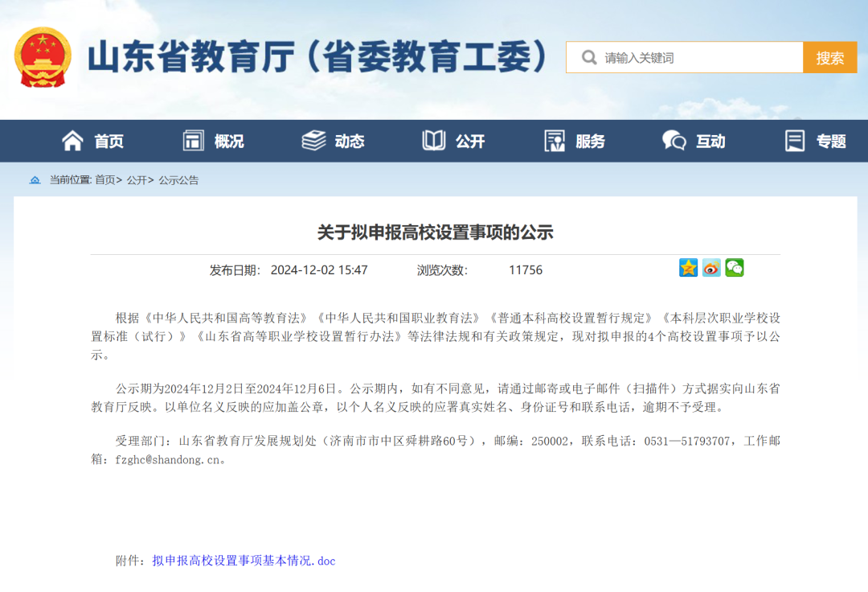
Task: Click the site title 山东省教育厅
Action: click(191, 56)
